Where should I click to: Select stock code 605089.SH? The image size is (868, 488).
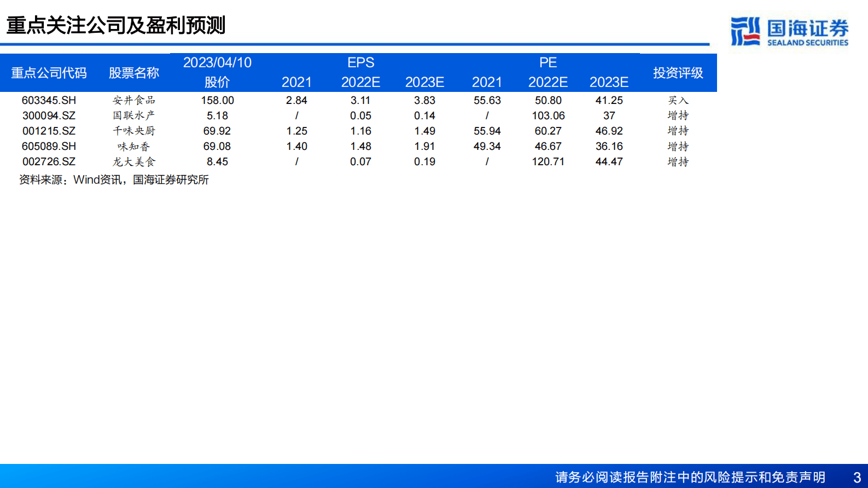(49, 146)
